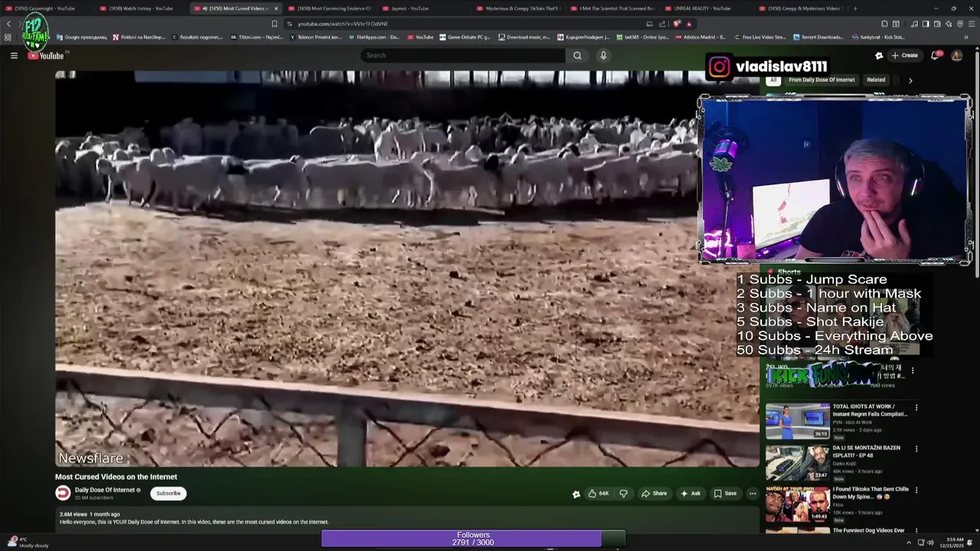Open the apps grid icon in bookmarks bar
The image size is (980, 551).
[8, 37]
